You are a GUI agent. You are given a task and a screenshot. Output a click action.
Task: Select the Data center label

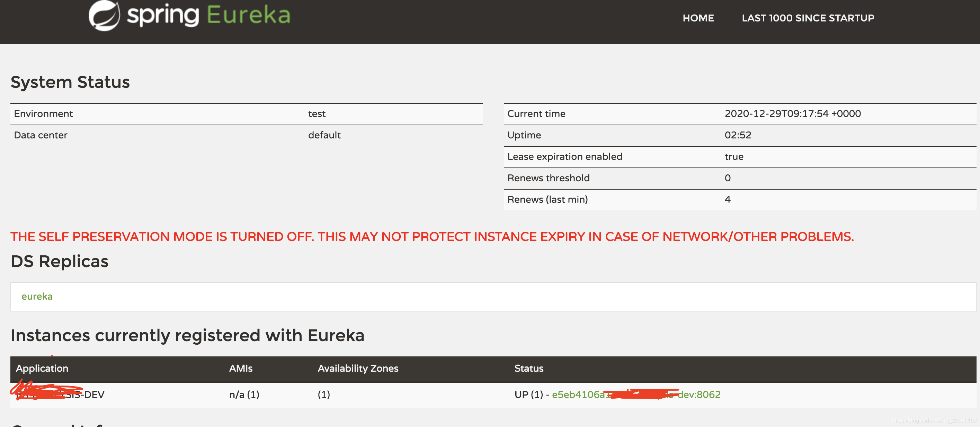pos(41,135)
